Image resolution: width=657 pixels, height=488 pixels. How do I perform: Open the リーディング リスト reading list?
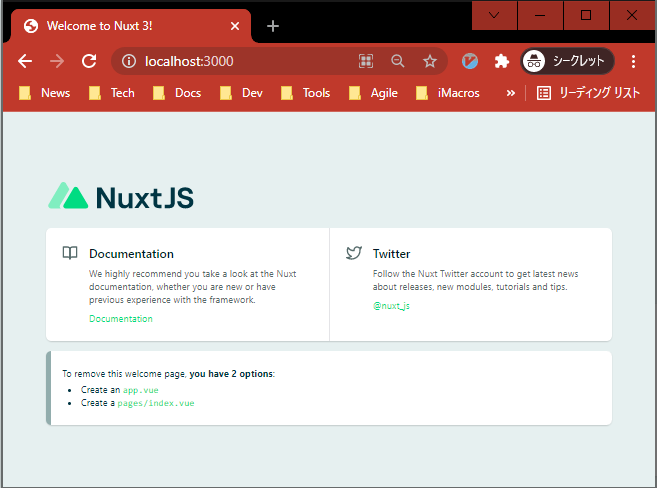click(x=588, y=93)
